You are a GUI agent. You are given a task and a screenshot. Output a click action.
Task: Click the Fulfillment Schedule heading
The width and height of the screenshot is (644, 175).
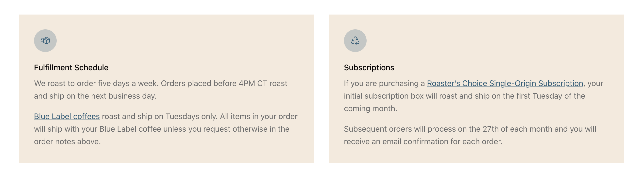71,68
